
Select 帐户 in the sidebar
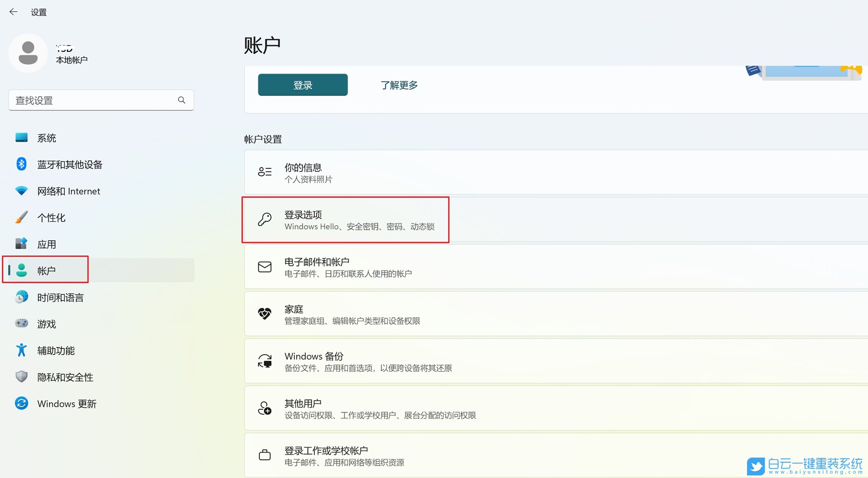46,270
